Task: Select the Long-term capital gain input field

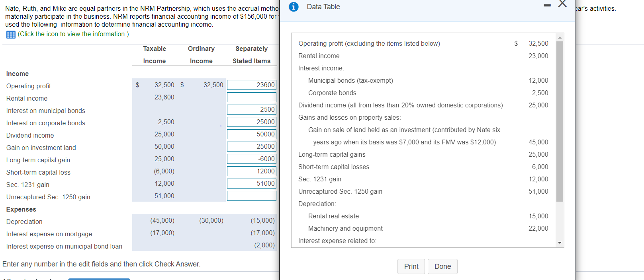Action: point(252,159)
